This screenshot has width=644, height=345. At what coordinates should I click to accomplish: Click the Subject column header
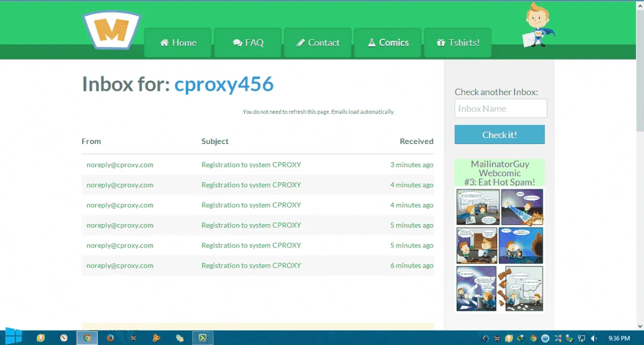(215, 141)
